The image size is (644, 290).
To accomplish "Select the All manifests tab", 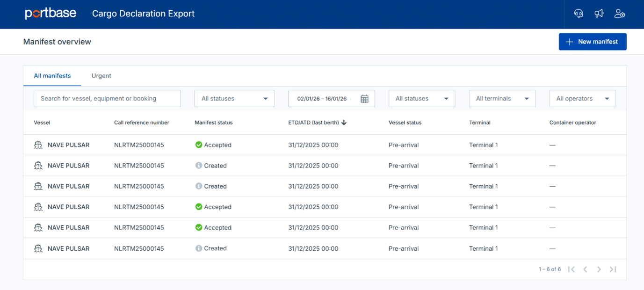I will click(x=52, y=76).
